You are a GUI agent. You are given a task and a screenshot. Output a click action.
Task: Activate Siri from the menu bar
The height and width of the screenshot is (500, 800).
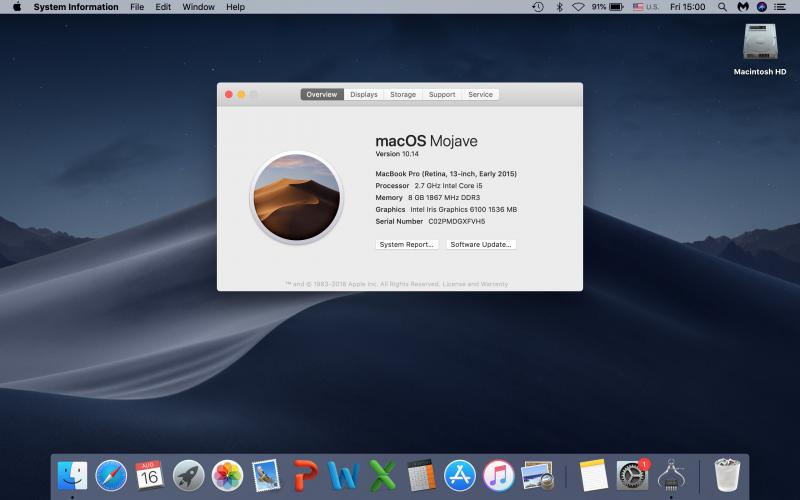[x=762, y=7]
